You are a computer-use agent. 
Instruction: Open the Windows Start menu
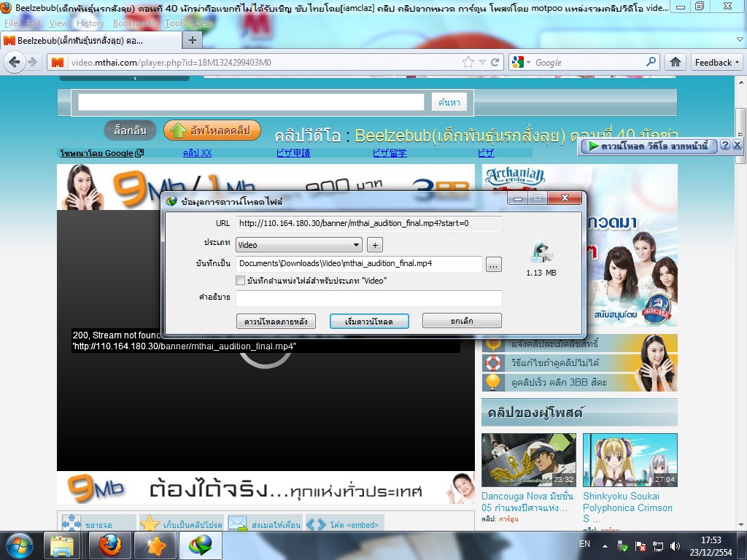click(x=19, y=545)
